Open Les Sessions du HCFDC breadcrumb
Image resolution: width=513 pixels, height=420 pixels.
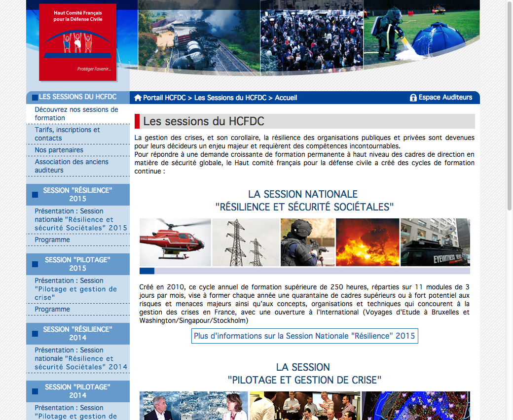click(230, 98)
